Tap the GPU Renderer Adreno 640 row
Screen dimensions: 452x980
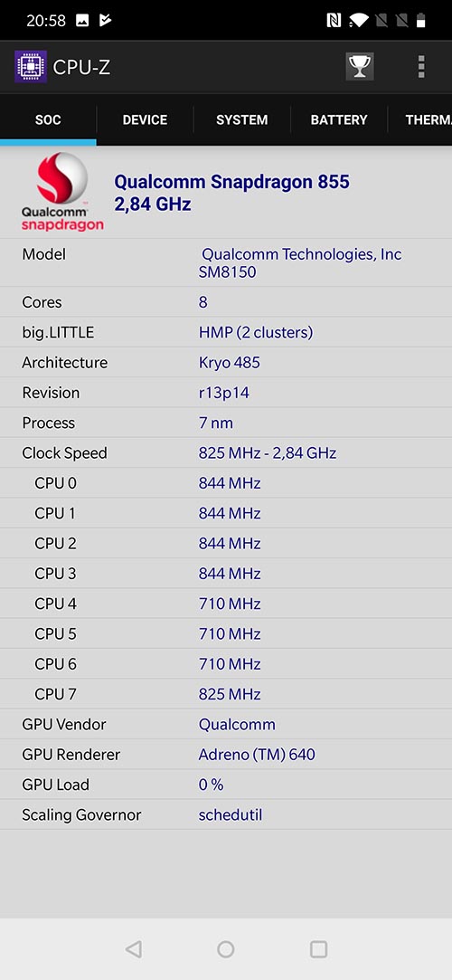[x=226, y=755]
